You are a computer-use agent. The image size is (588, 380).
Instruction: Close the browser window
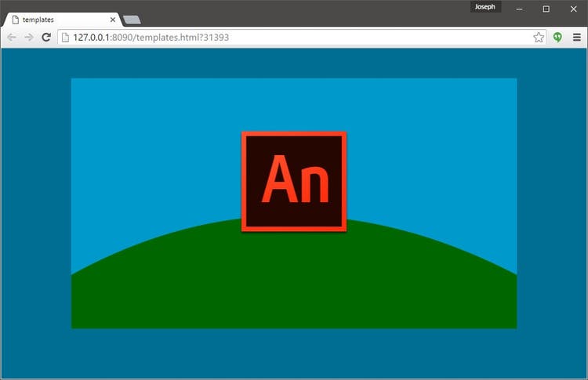click(x=573, y=8)
